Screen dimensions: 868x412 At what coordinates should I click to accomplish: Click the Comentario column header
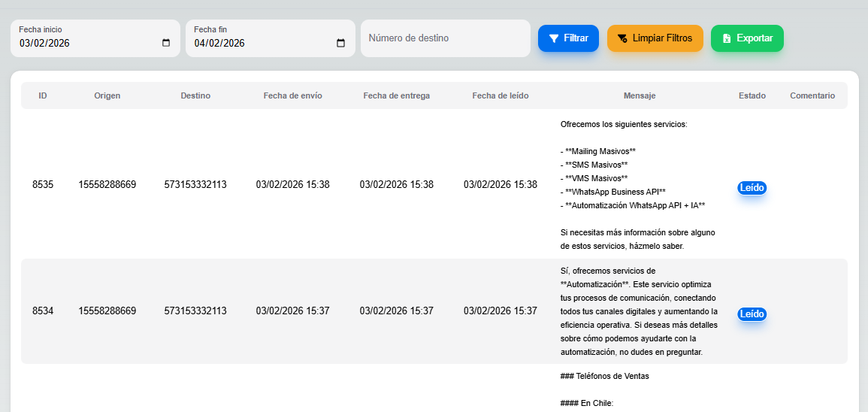pyautogui.click(x=812, y=95)
